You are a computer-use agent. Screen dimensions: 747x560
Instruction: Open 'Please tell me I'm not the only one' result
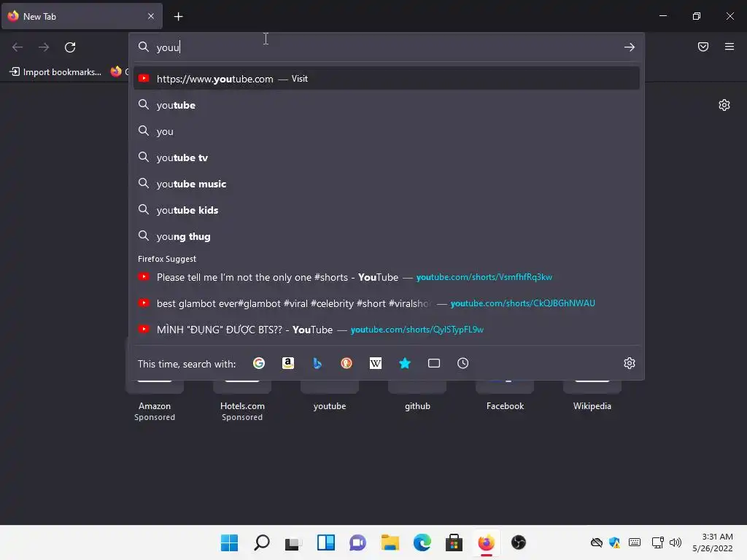(387, 277)
